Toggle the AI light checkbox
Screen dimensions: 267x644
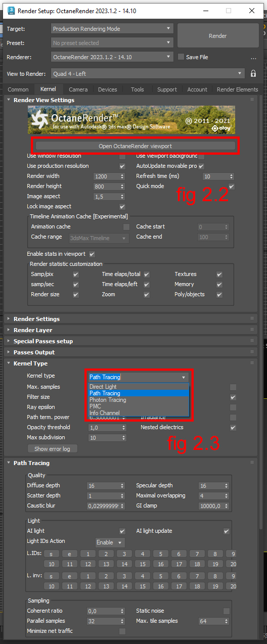(x=122, y=531)
